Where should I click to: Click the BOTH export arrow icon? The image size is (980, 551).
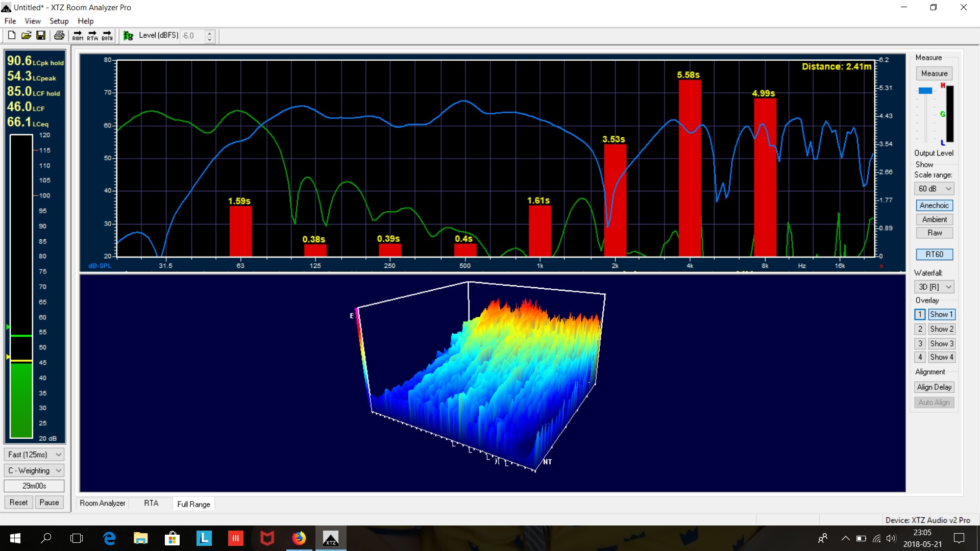point(107,36)
